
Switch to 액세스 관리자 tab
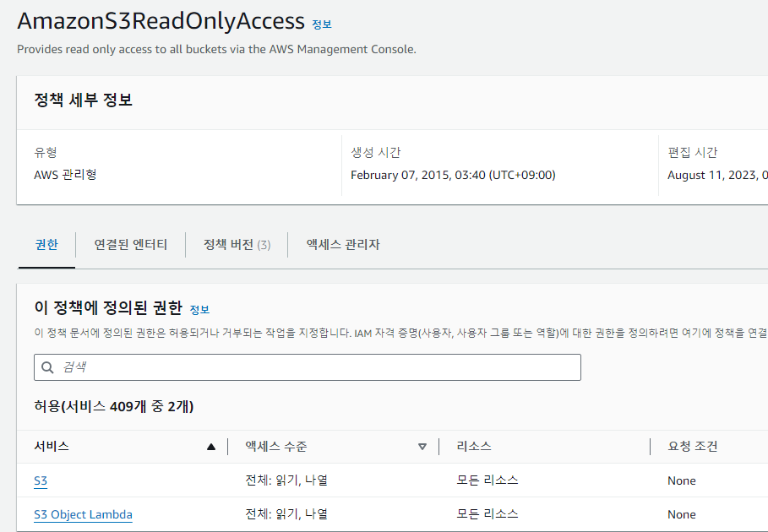point(343,244)
